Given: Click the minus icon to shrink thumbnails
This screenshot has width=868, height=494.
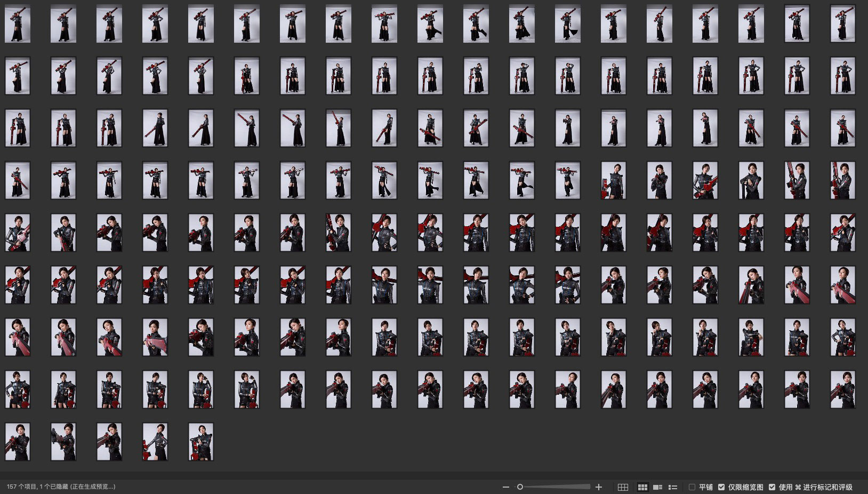Looking at the screenshot, I should 506,487.
